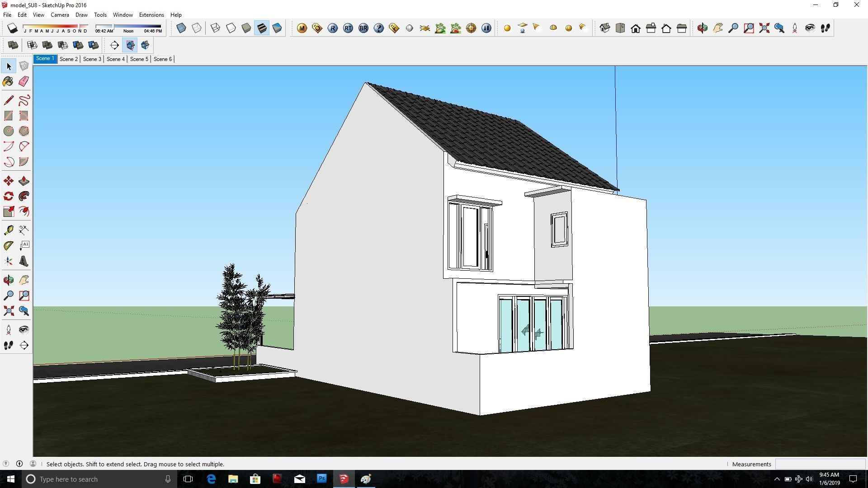Click the credits info status bar icon

pos(19,464)
